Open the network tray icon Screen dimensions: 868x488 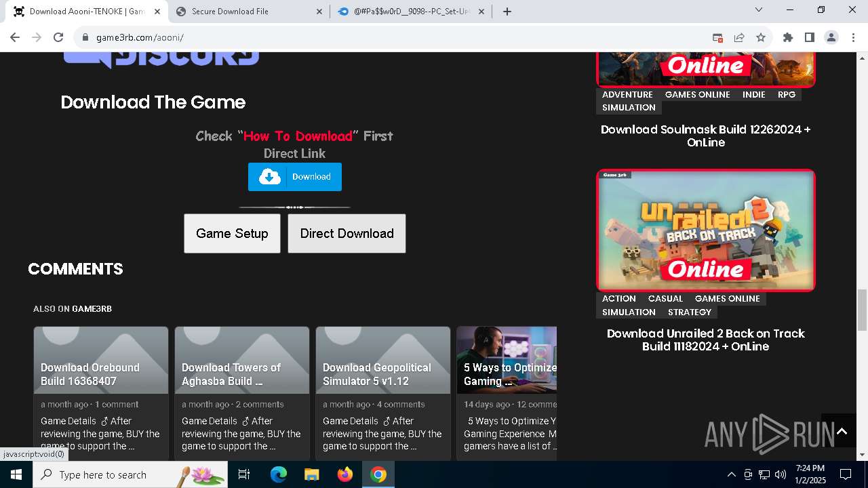[764, 474]
